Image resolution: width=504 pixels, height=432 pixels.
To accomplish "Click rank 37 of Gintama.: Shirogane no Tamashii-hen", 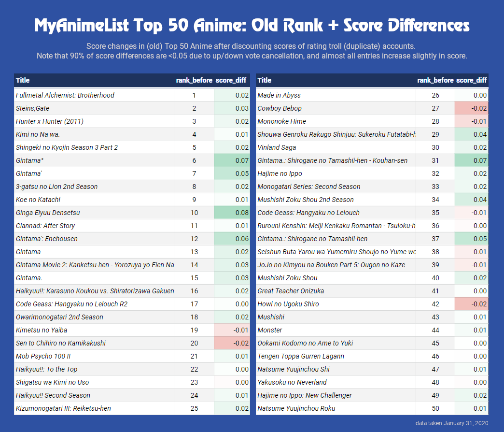I will click(435, 239).
